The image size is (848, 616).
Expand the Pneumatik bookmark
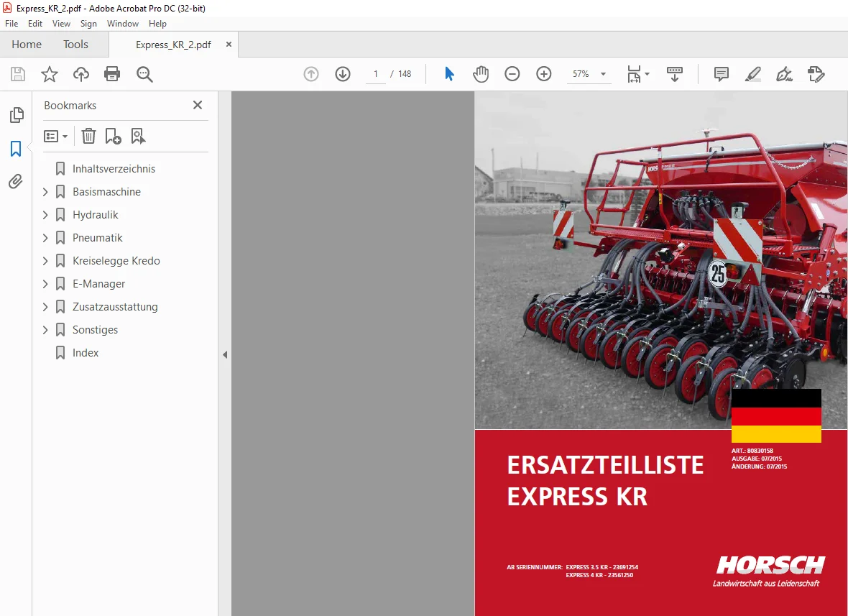coord(45,238)
